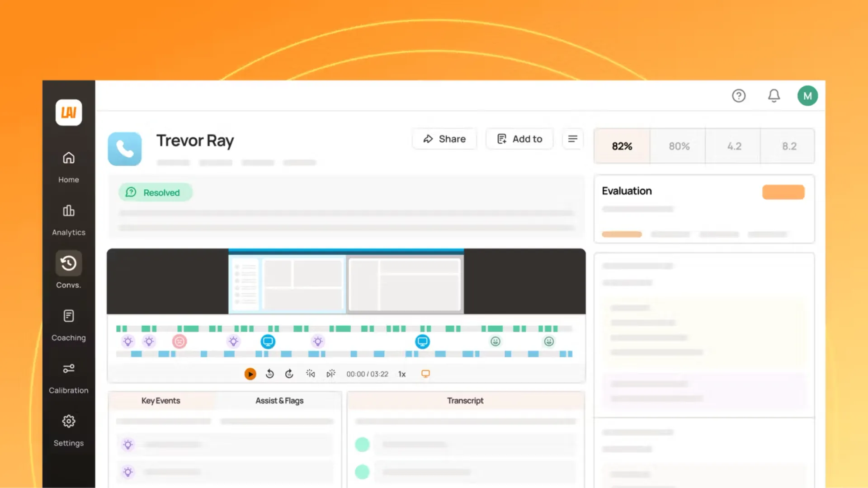This screenshot has height=488, width=868.
Task: Click the LAI logo icon
Action: [x=69, y=113]
